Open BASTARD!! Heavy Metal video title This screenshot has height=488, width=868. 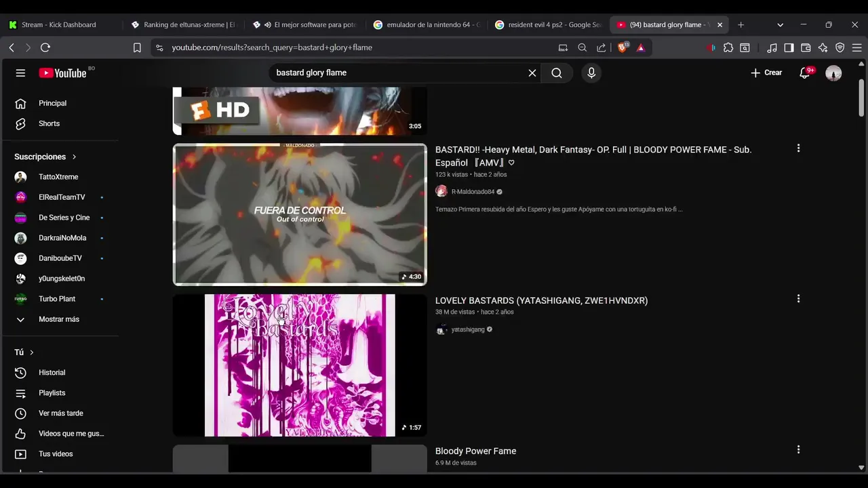593,156
